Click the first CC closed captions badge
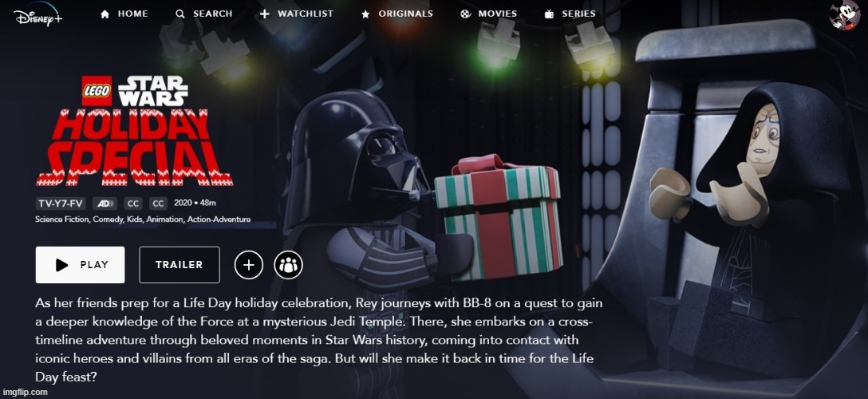 tap(133, 203)
